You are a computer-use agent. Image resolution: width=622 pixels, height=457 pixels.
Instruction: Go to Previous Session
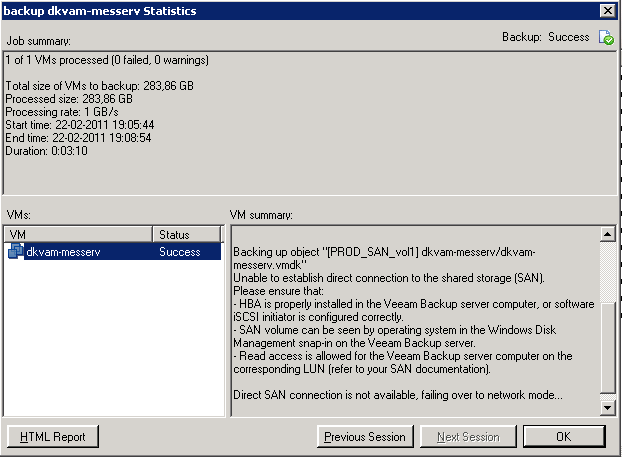[x=365, y=437]
